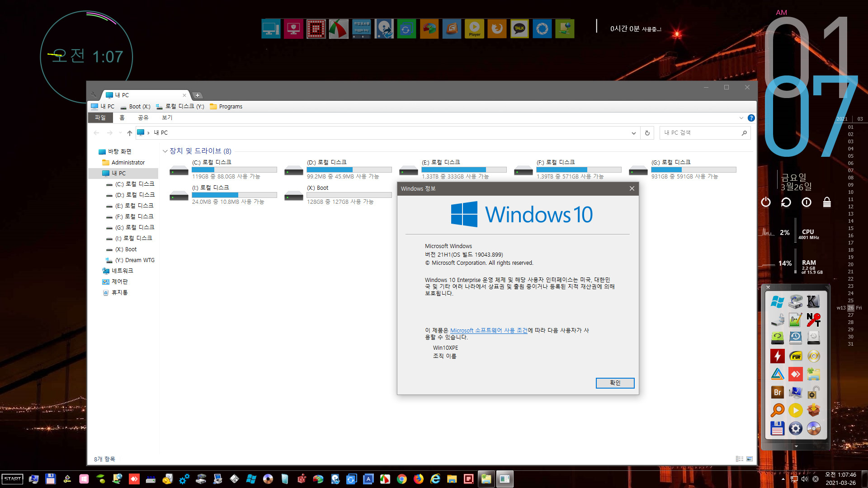
Task: Open the blue monitor PC tile in the top launcher
Action: (x=271, y=29)
